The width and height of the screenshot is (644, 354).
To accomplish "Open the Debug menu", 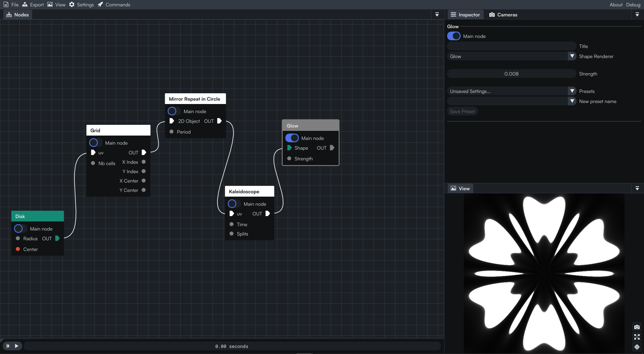I will [633, 5].
